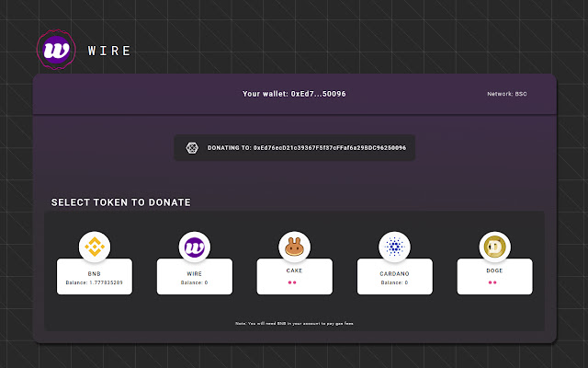The height and width of the screenshot is (368, 588).
Task: Click the hexagon icon beside donating address
Action: click(x=192, y=147)
